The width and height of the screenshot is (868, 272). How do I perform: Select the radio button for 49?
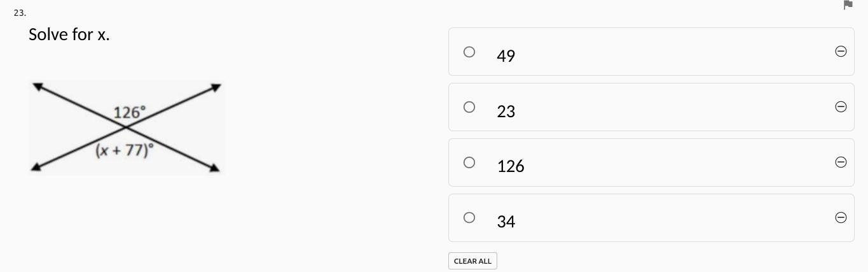(469, 52)
